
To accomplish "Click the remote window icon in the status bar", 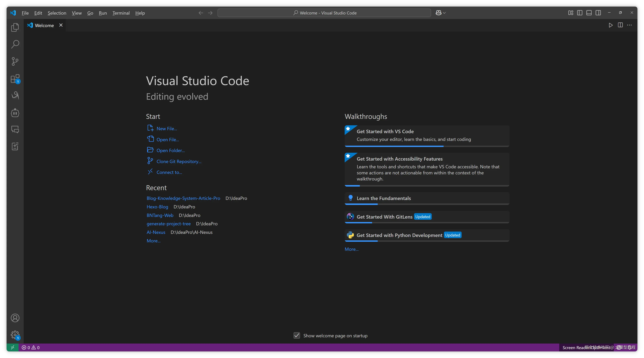I will coord(12,347).
